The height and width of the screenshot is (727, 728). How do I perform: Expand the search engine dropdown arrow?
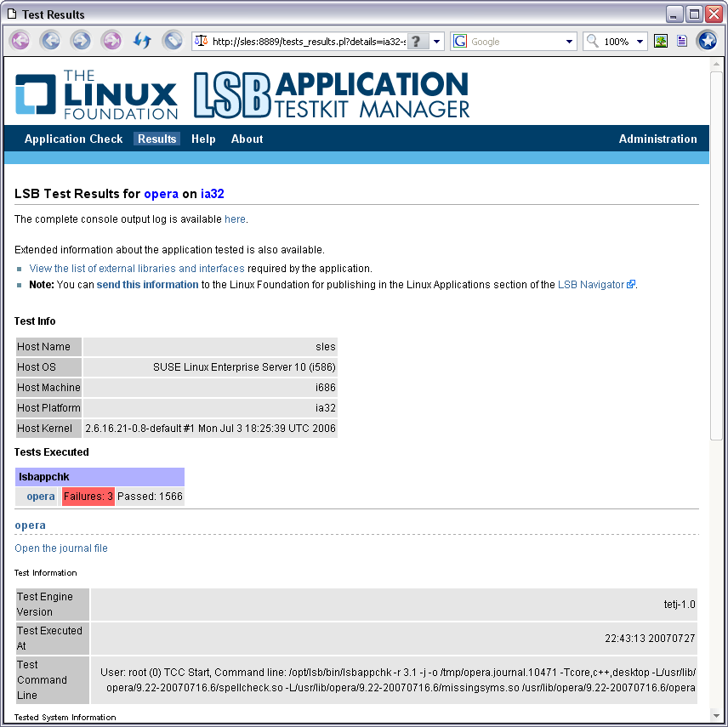[x=569, y=42]
